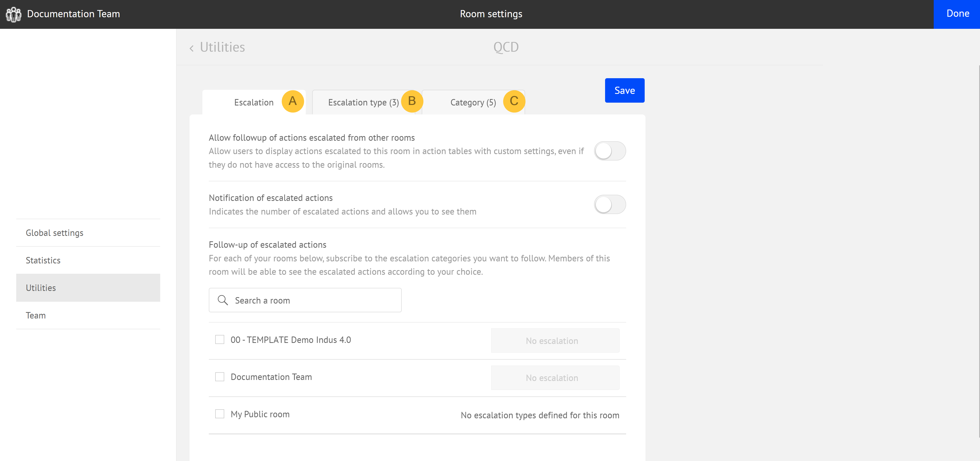Click the QCD heading text
This screenshot has height=461, width=980.
coord(506,47)
